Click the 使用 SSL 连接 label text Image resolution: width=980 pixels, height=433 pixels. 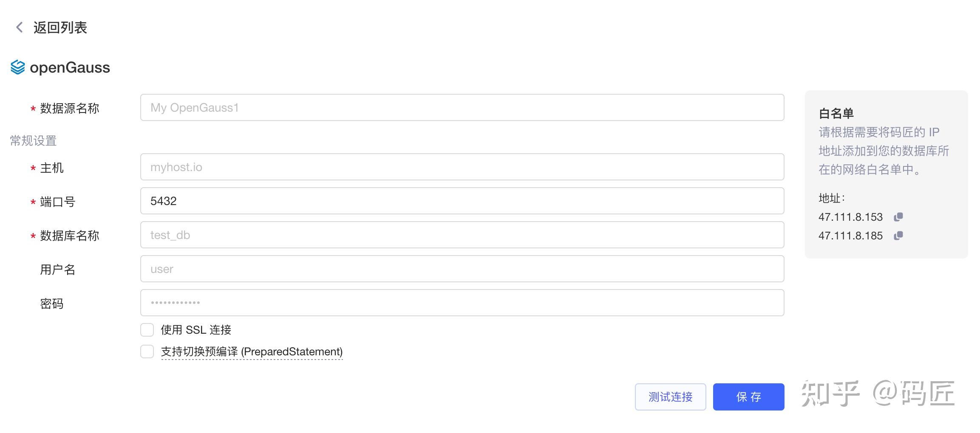(x=196, y=330)
